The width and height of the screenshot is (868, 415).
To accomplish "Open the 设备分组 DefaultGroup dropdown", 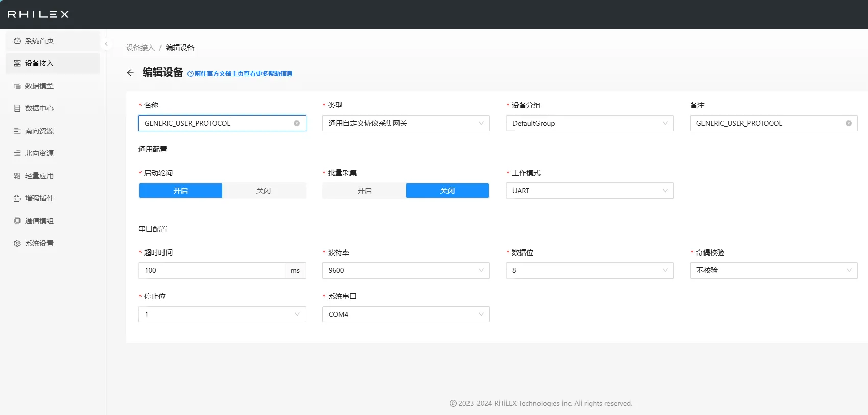I will tap(590, 123).
